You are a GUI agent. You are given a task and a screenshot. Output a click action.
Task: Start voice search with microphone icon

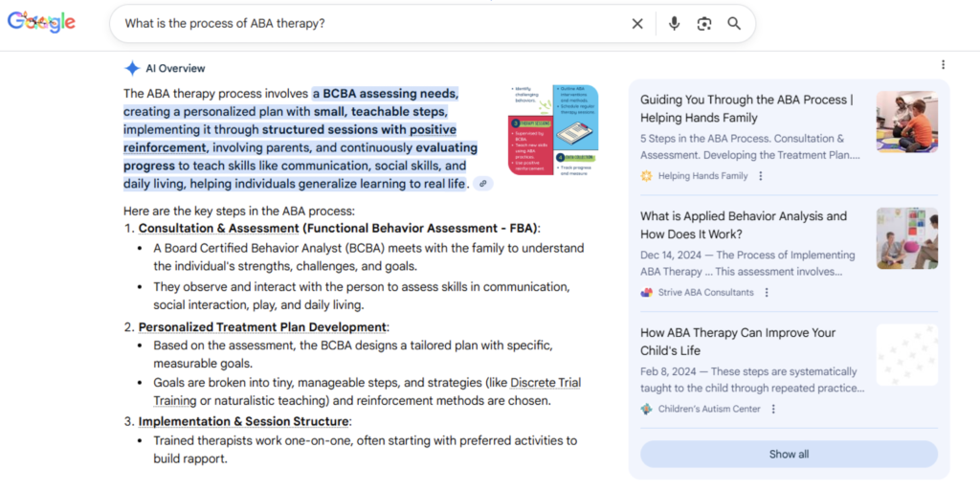coord(674,24)
